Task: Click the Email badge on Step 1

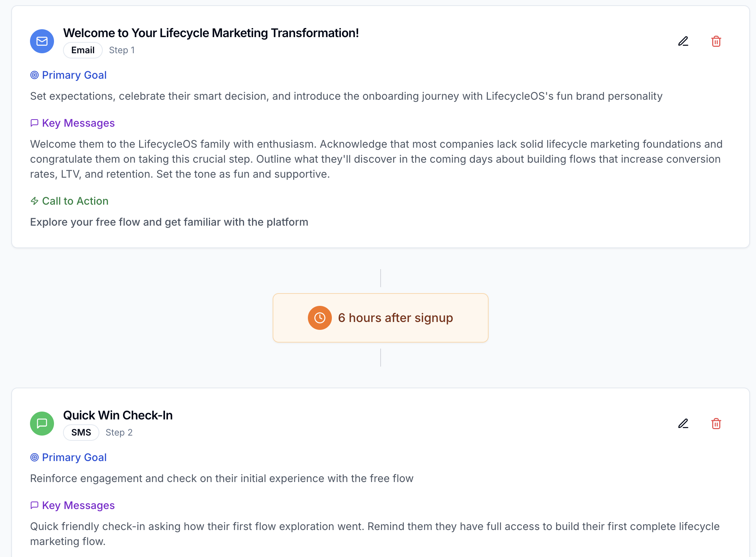Action: coord(83,50)
